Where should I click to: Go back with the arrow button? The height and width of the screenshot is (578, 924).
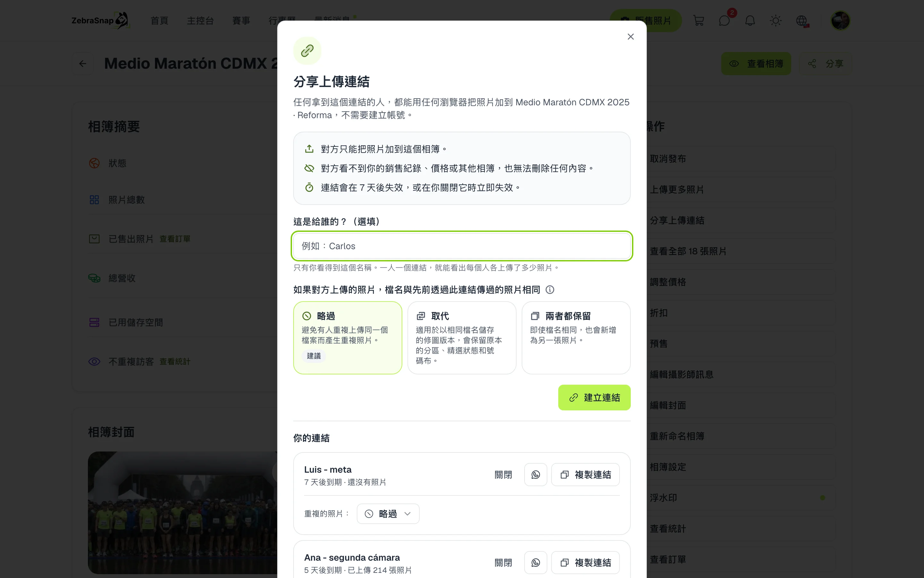click(x=82, y=64)
